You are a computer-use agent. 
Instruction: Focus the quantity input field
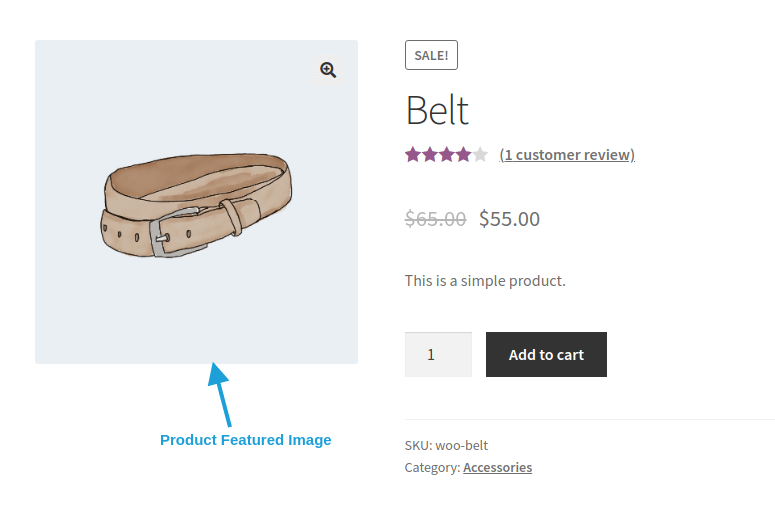(x=438, y=354)
